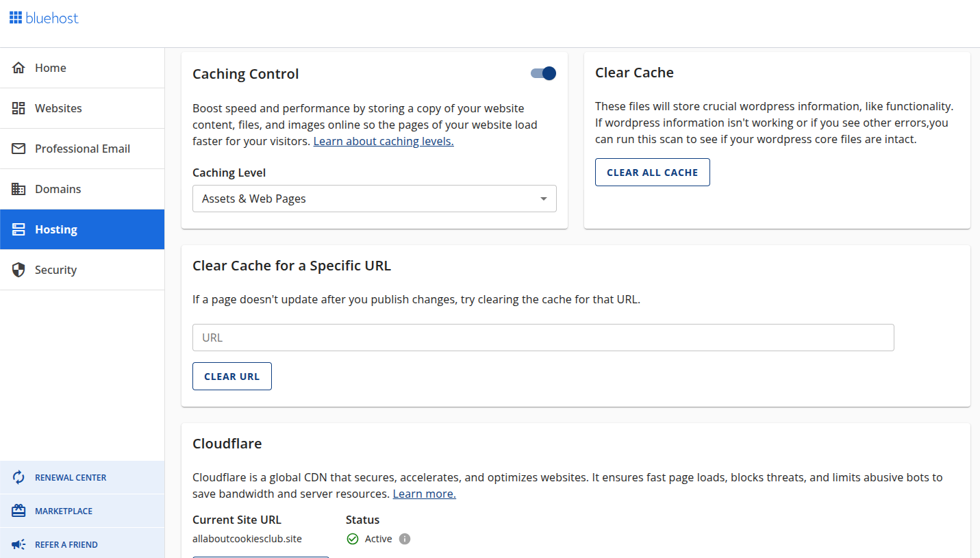Open the Cloudflare Learn more link
Viewport: 980px width, 558px height.
click(425, 494)
